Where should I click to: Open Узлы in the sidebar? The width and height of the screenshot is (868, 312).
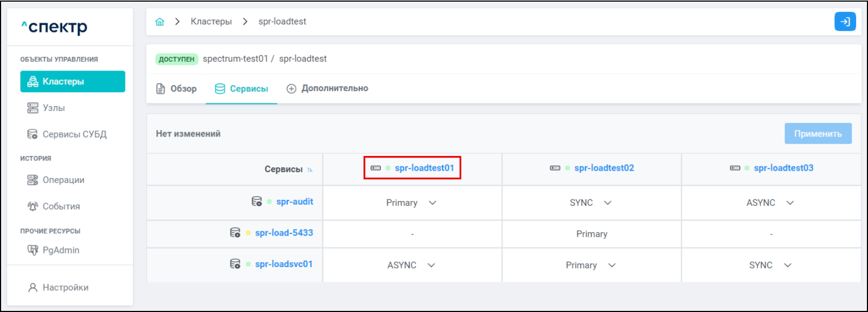coord(54,108)
